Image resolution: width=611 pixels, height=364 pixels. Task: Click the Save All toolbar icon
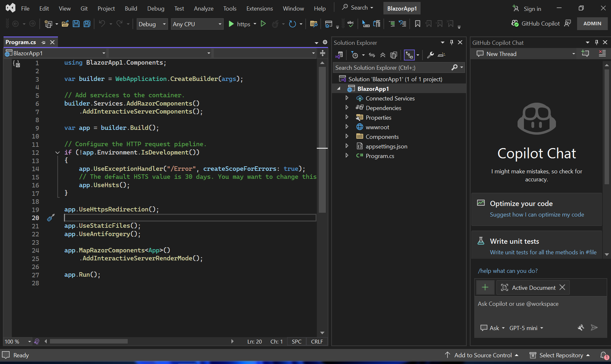[x=87, y=24]
